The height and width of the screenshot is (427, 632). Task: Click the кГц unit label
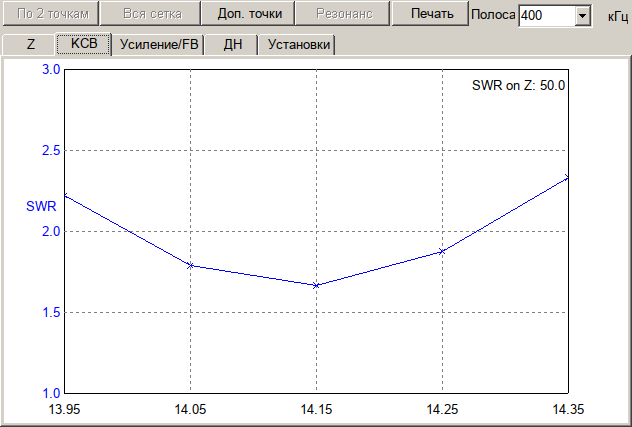click(617, 17)
